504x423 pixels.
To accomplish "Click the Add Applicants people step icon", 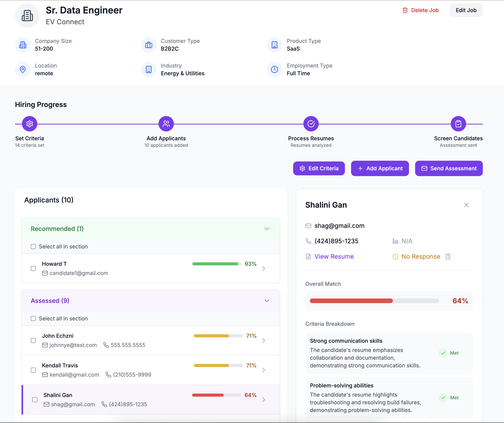I will coord(166,124).
